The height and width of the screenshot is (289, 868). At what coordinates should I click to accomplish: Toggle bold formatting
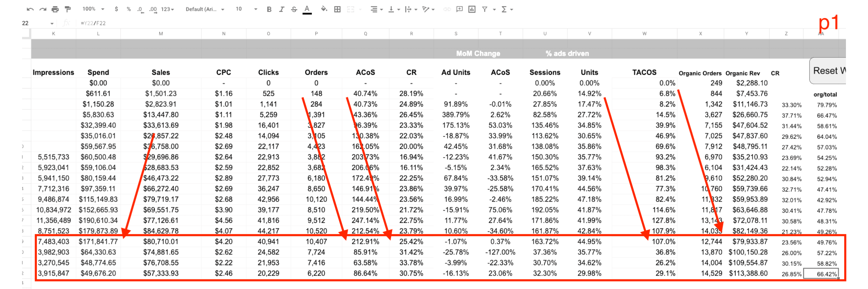tap(269, 9)
